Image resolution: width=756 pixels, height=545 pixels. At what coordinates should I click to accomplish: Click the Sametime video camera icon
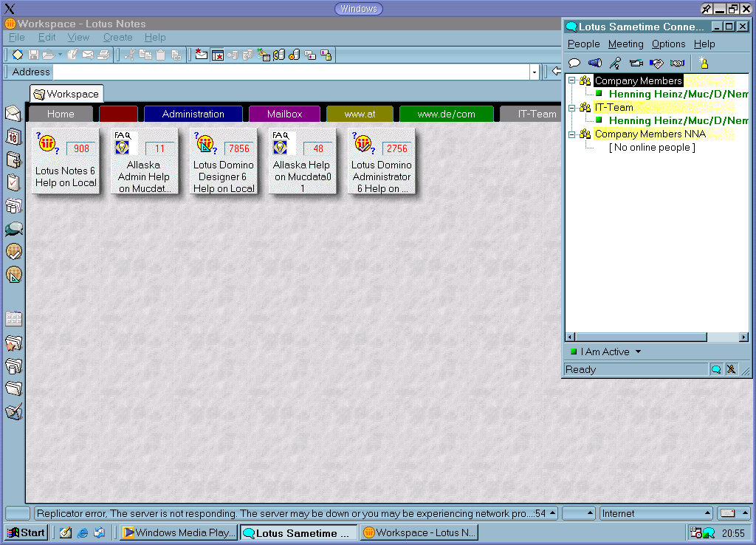point(636,63)
